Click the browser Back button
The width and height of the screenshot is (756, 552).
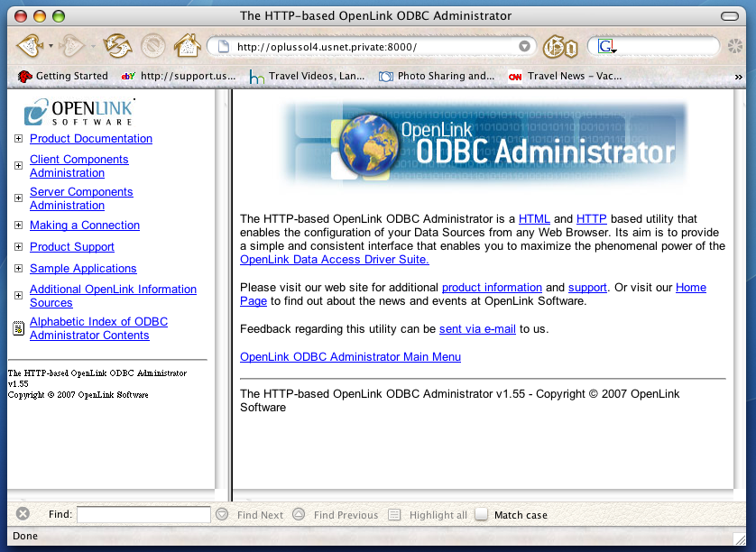[x=29, y=45]
